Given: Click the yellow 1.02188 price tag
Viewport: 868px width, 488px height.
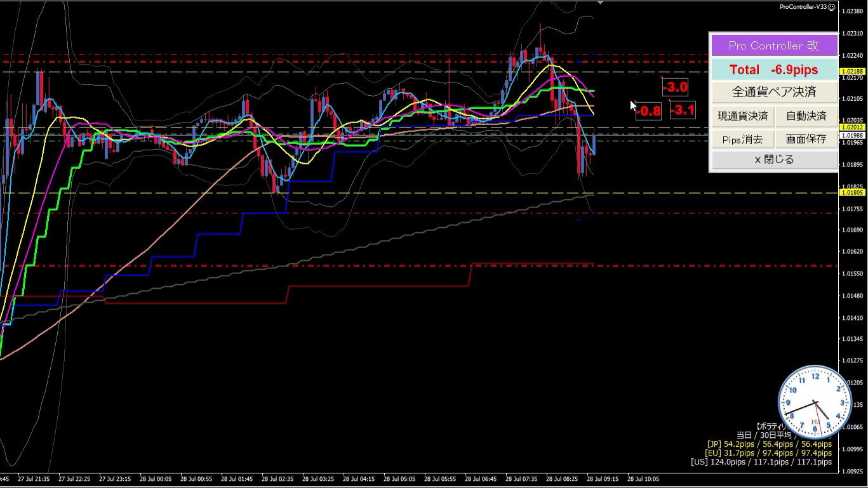Looking at the screenshot, I should click(851, 72).
